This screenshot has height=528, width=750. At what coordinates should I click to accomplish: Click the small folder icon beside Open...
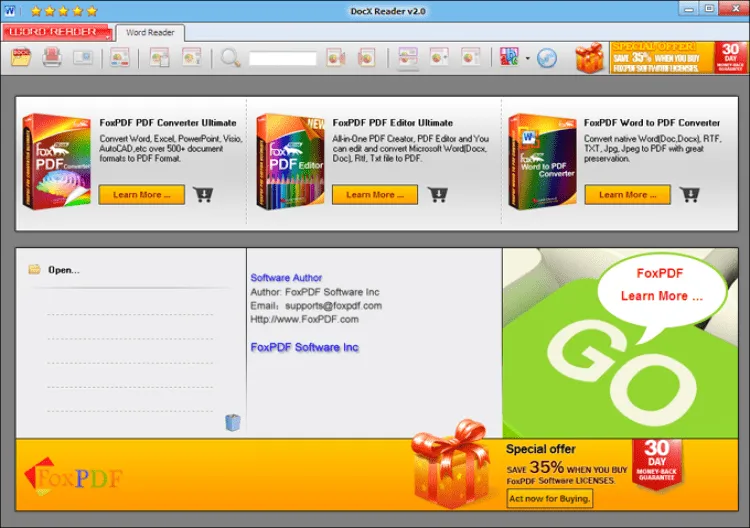click(x=34, y=269)
